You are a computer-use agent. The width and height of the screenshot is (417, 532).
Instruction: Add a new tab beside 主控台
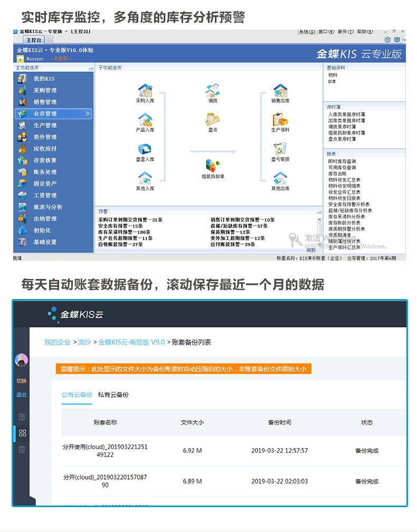(49, 40)
